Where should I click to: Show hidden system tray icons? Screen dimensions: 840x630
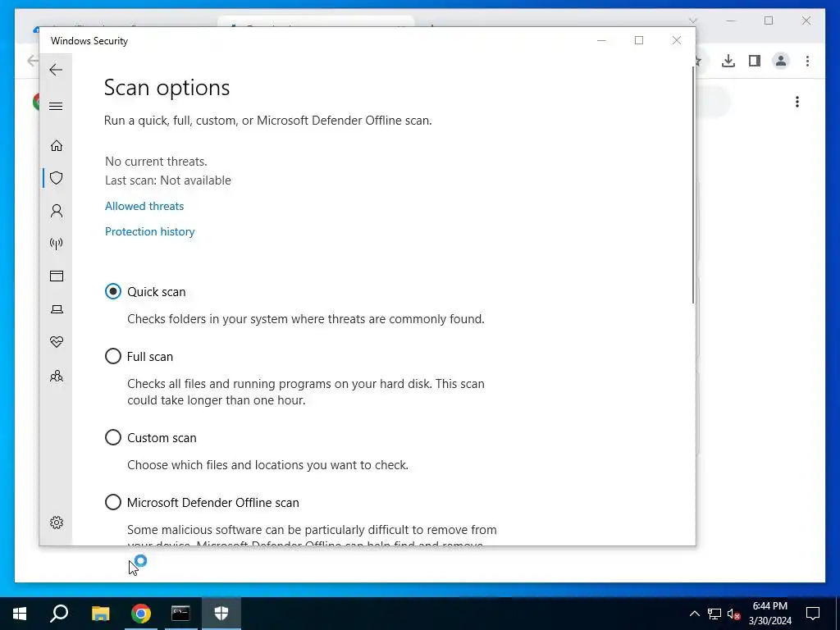(694, 614)
